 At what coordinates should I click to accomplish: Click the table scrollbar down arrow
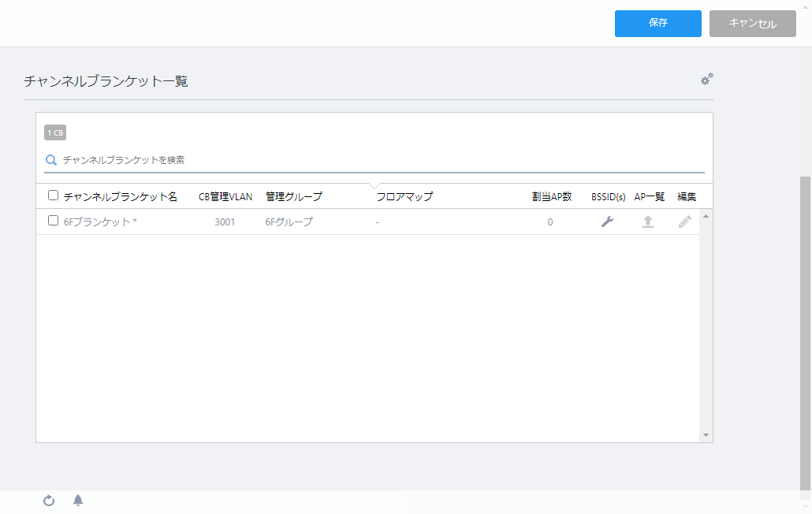(x=706, y=435)
